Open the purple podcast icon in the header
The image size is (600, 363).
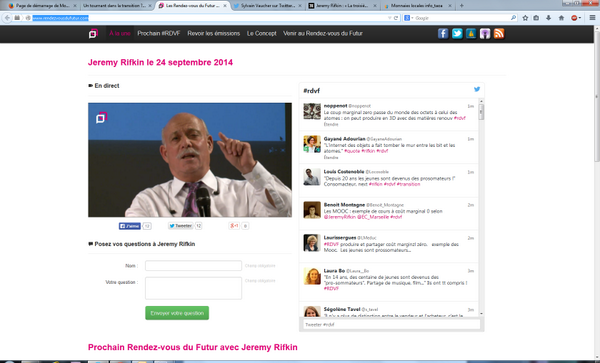point(485,34)
